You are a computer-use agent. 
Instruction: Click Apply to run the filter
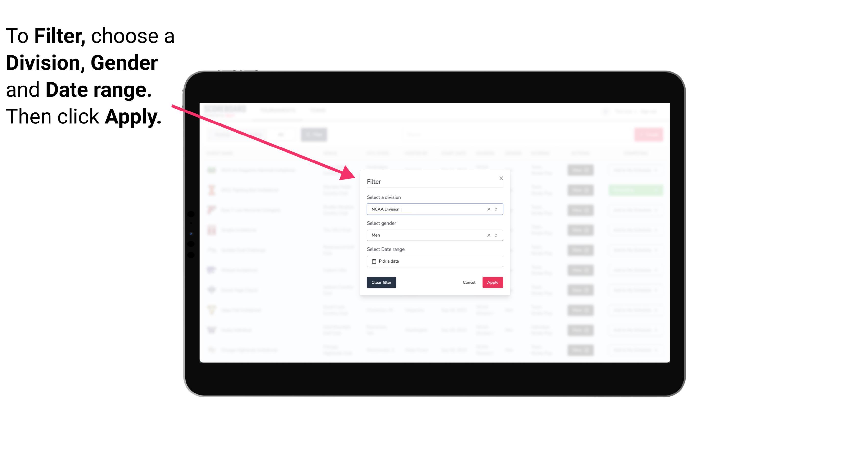click(x=492, y=283)
